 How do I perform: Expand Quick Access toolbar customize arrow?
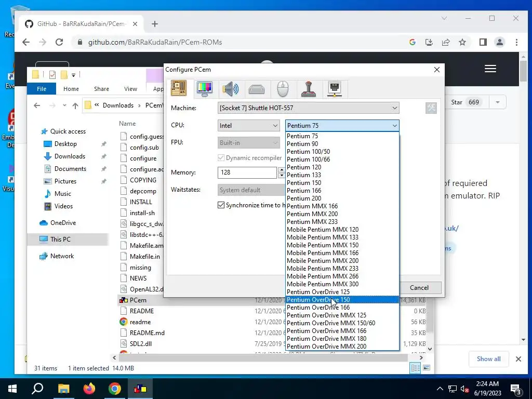(x=73, y=75)
